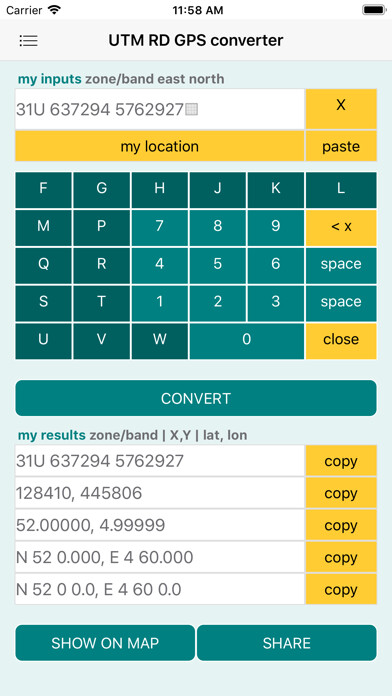
Task: Tap digit 4 on keypad
Action: 159,265
